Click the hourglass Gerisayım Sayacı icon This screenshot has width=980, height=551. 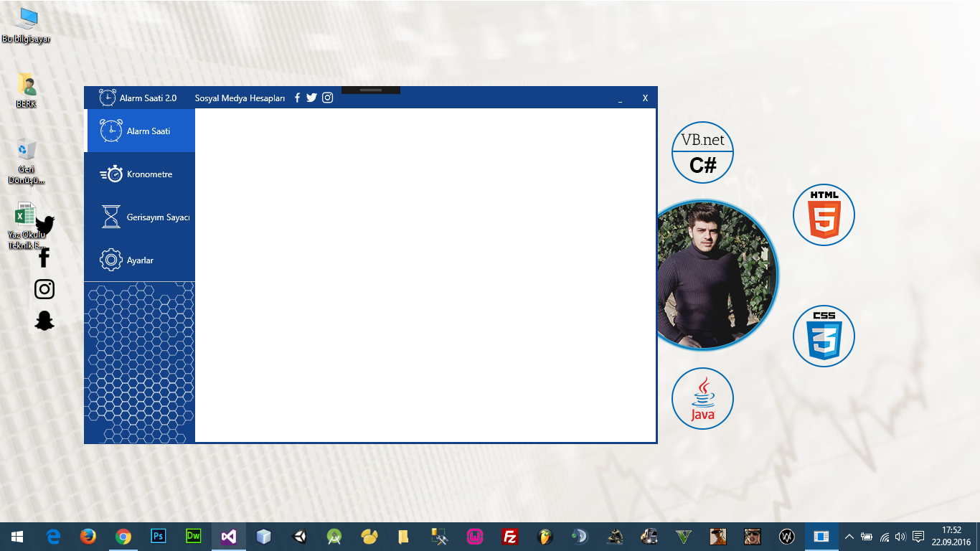click(111, 217)
